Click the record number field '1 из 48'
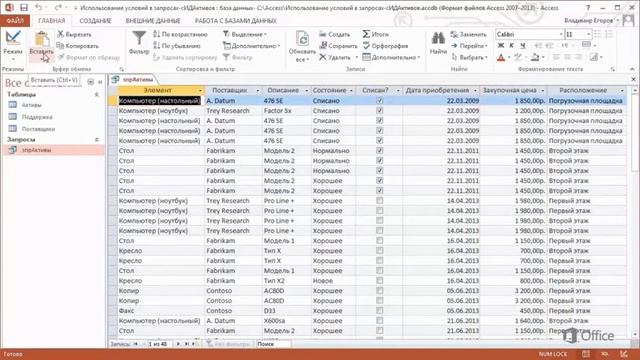 click(159, 344)
